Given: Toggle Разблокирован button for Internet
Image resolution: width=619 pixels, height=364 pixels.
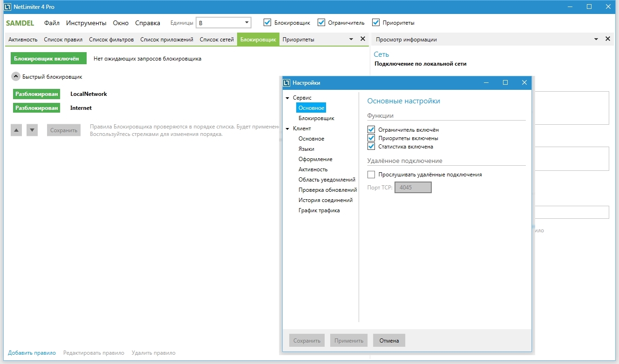Looking at the screenshot, I should tap(37, 108).
